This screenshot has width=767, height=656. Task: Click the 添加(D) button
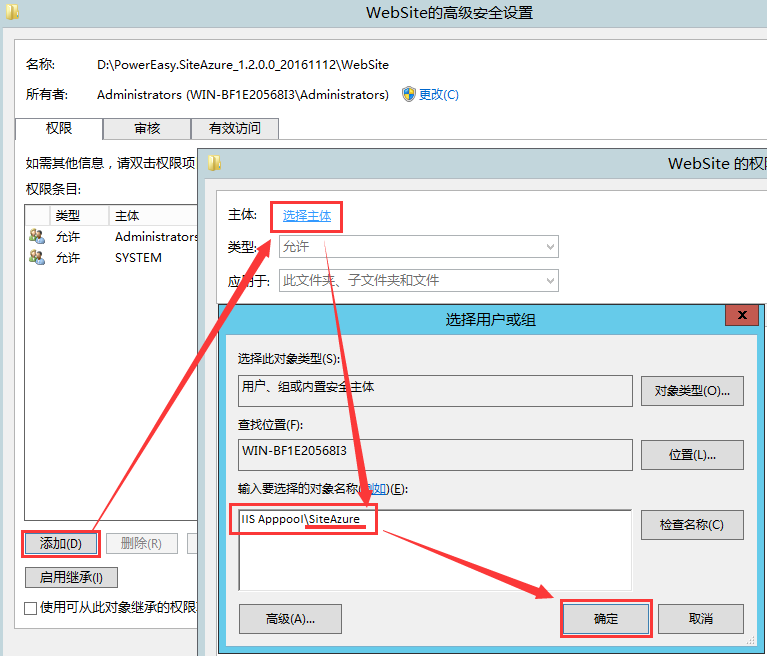[x=61, y=543]
